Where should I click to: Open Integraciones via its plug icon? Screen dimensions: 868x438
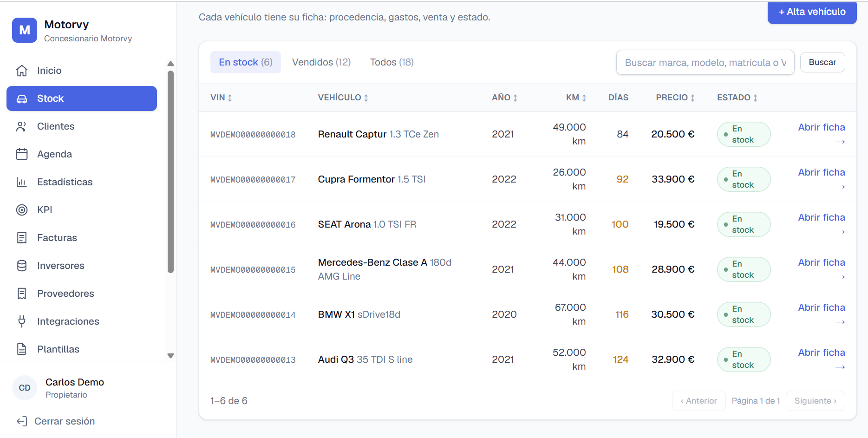pos(22,321)
